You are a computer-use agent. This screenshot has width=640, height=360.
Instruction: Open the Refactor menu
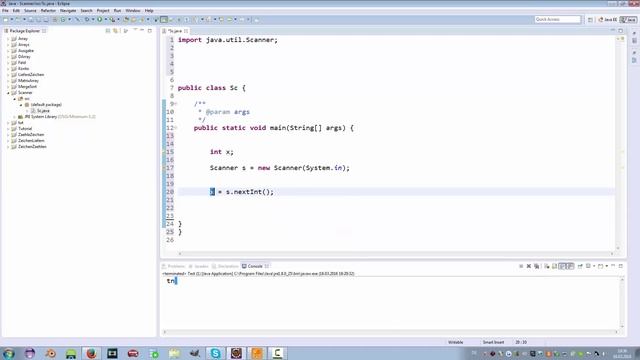click(48, 11)
